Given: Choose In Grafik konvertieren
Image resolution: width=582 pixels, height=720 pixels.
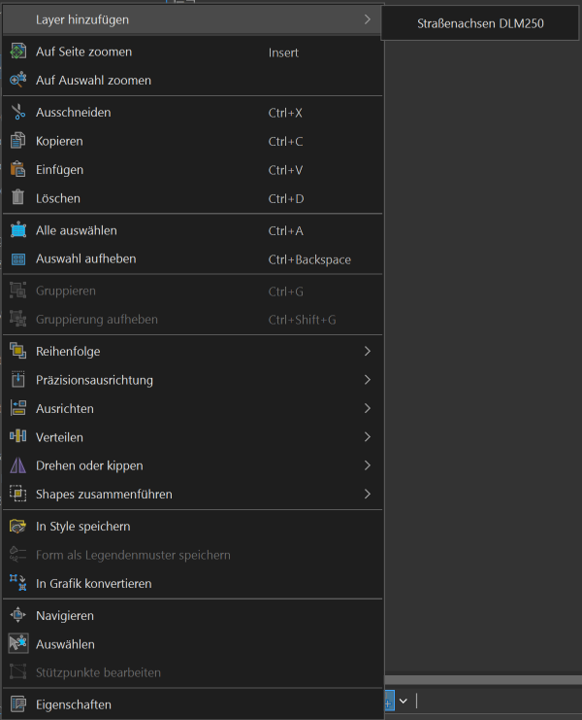Looking at the screenshot, I should pos(193,583).
